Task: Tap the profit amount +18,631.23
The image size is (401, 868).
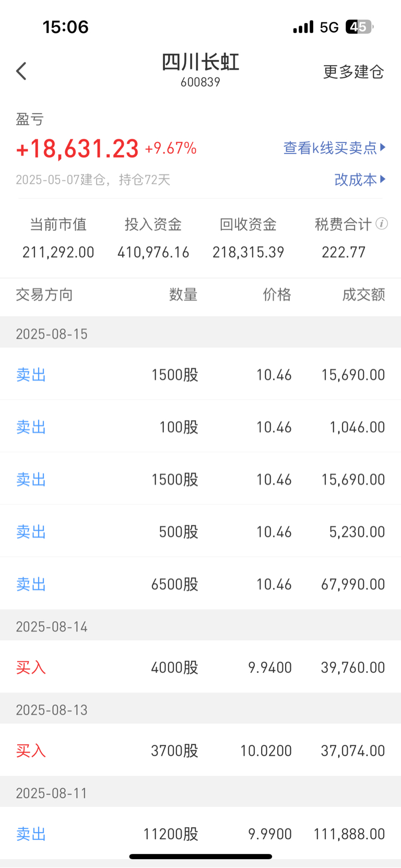Action: [77, 149]
